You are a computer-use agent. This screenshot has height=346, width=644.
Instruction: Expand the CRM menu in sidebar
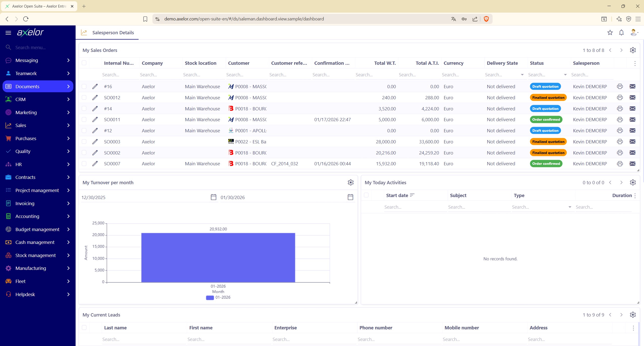click(x=38, y=99)
